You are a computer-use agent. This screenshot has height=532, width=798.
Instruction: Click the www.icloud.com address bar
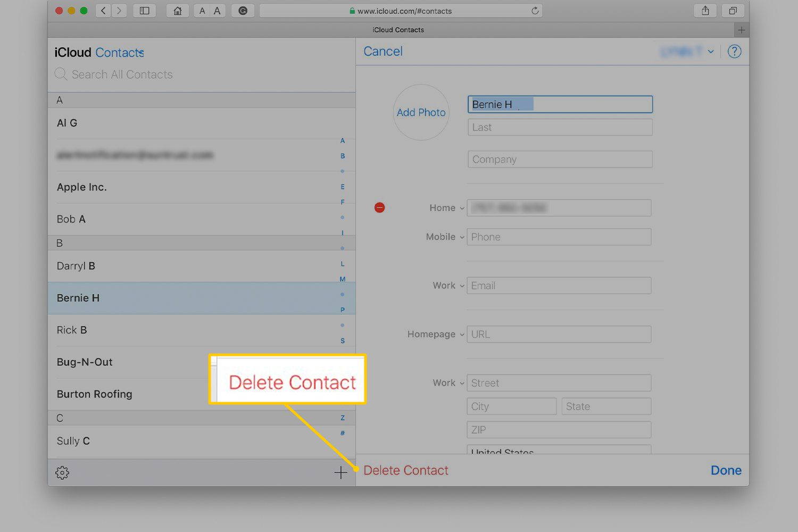(x=401, y=11)
